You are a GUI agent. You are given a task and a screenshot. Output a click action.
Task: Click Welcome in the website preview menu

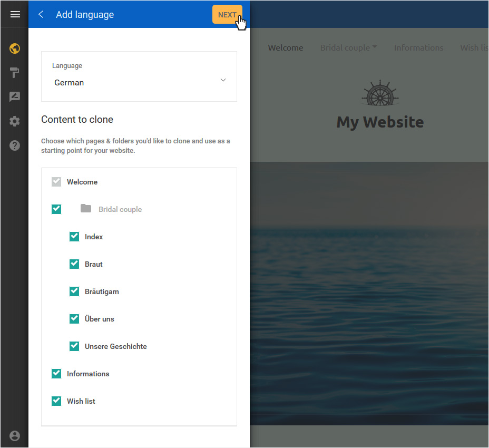pos(286,48)
